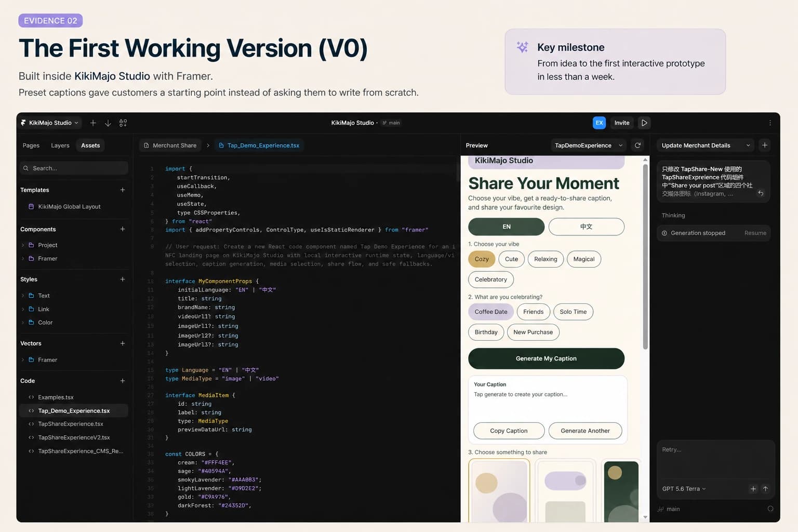Click the Merchant Share breadcrumb file icon
Viewport: 798px width, 532px height.
pos(147,145)
